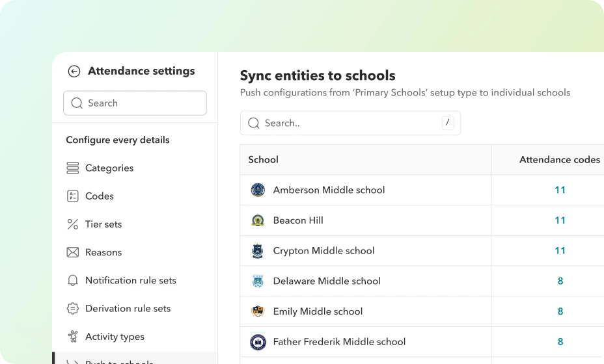Select Beacon Hill school name
The image size is (604, 364).
(298, 220)
